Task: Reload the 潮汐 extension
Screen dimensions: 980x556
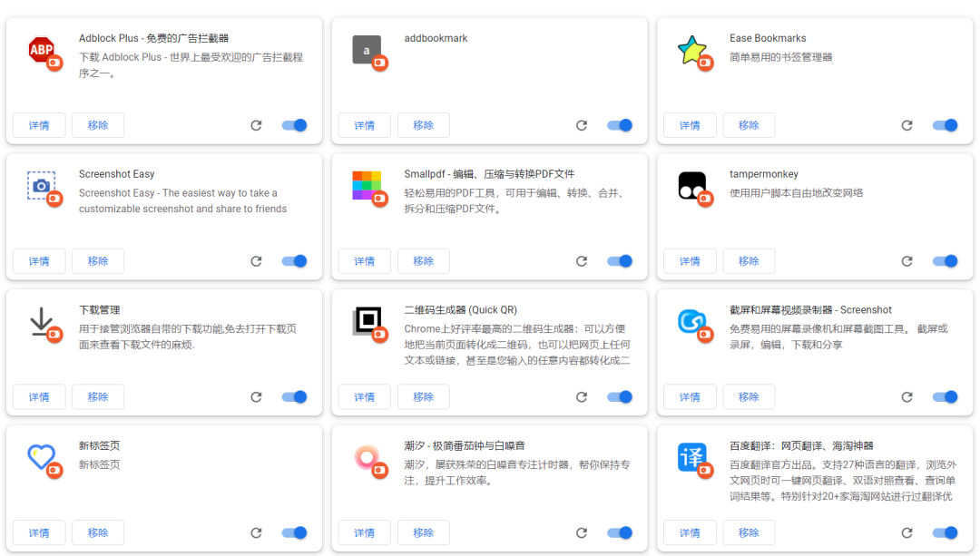Action: pyautogui.click(x=582, y=533)
